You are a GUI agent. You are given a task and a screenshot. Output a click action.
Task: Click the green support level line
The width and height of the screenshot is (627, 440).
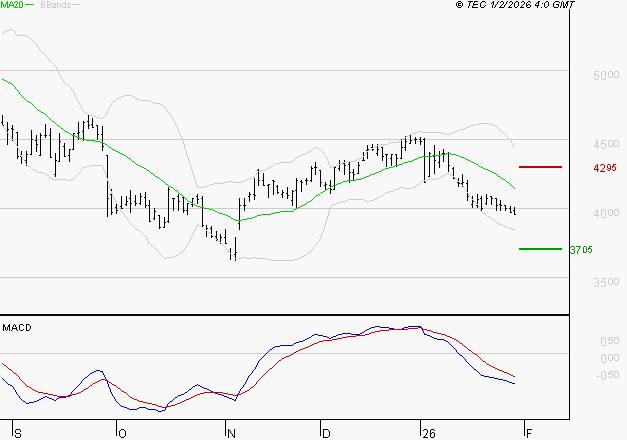pyautogui.click(x=540, y=249)
